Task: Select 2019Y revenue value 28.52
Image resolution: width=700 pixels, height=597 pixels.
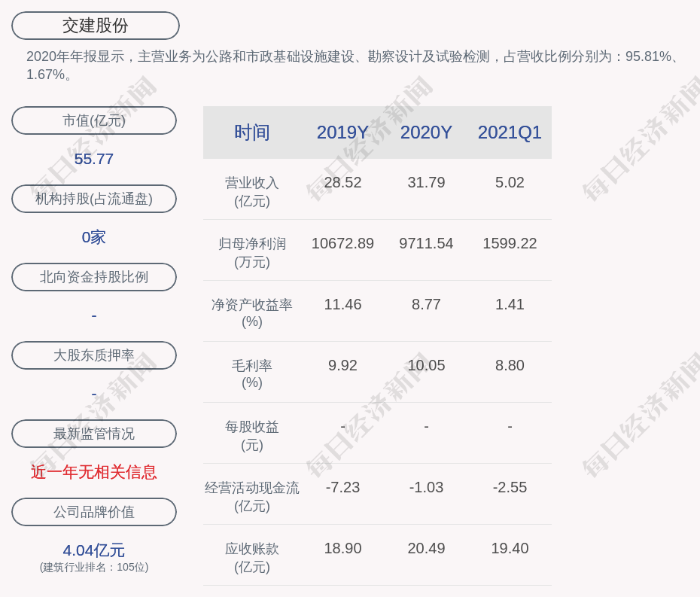Action: tap(342, 182)
